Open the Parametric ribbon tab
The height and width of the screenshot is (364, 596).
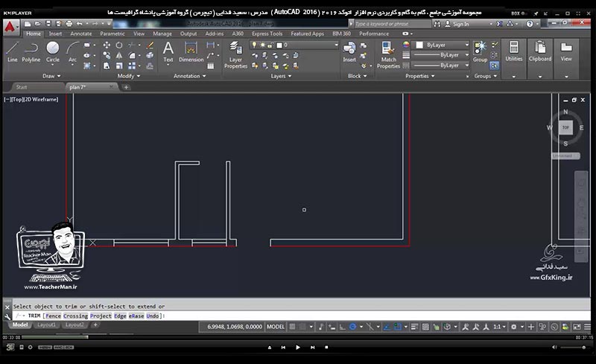[112, 33]
